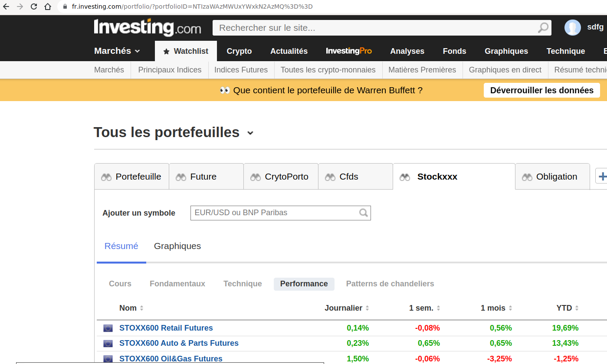
Task: Click the browser forward arrow
Action: pos(20,7)
